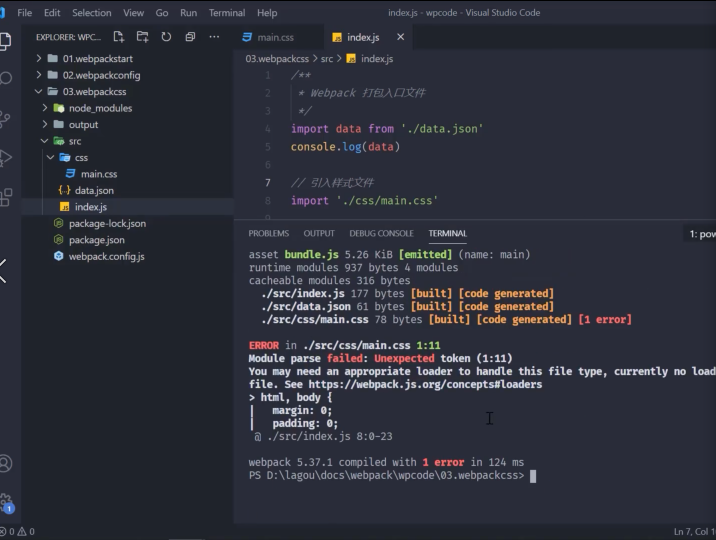Open package-lock.json file
This screenshot has height=540, width=716.
tap(107, 223)
